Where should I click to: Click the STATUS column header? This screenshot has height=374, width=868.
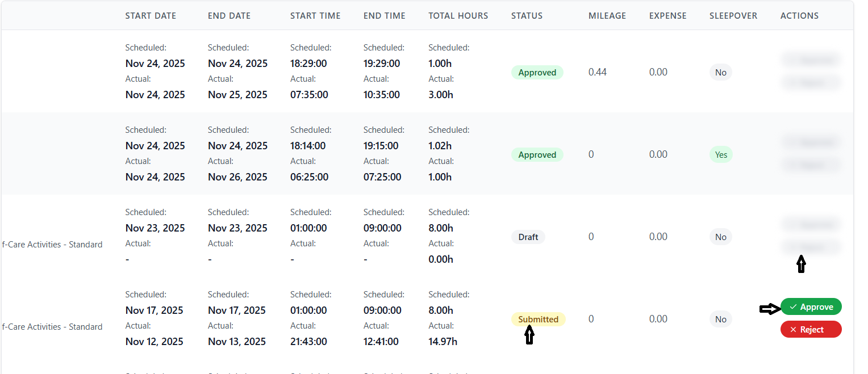pos(527,16)
